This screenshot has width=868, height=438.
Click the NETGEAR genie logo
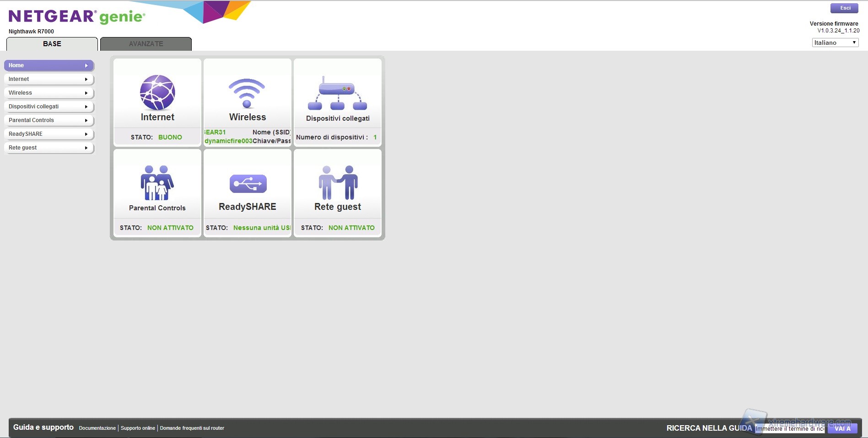77,17
